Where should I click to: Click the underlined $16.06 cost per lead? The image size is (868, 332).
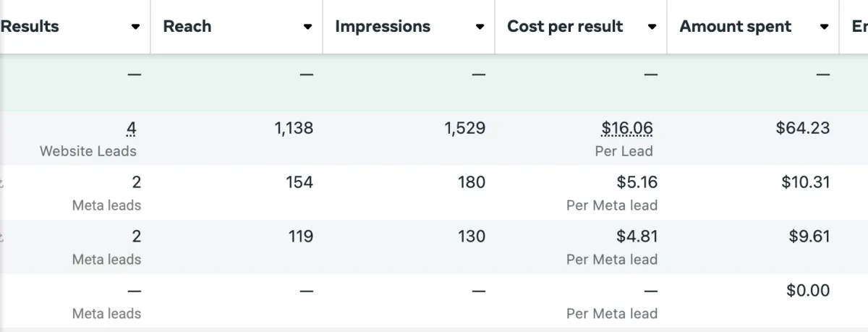[x=627, y=129]
